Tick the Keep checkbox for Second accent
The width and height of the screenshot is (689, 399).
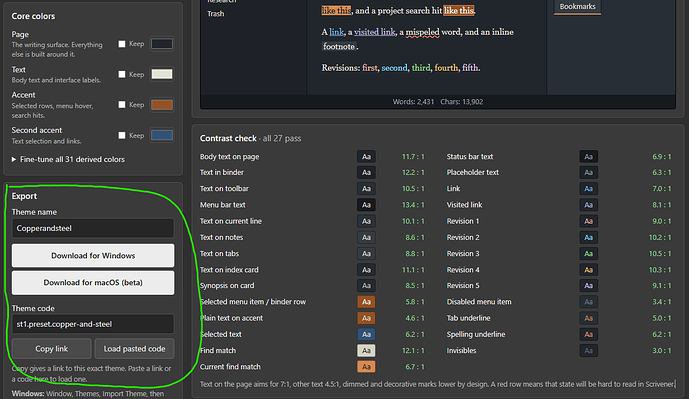pyautogui.click(x=122, y=135)
